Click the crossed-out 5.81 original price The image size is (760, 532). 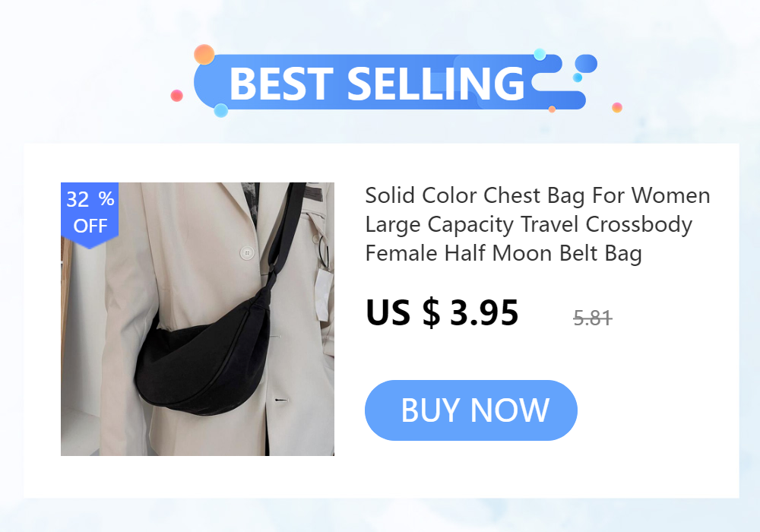593,318
